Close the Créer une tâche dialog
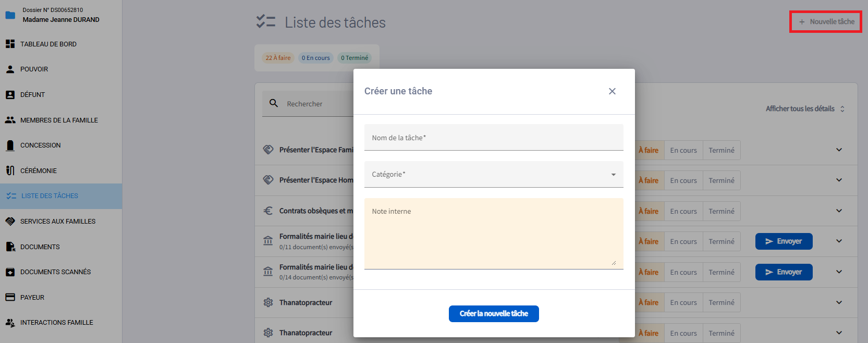The height and width of the screenshot is (343, 868). (612, 91)
